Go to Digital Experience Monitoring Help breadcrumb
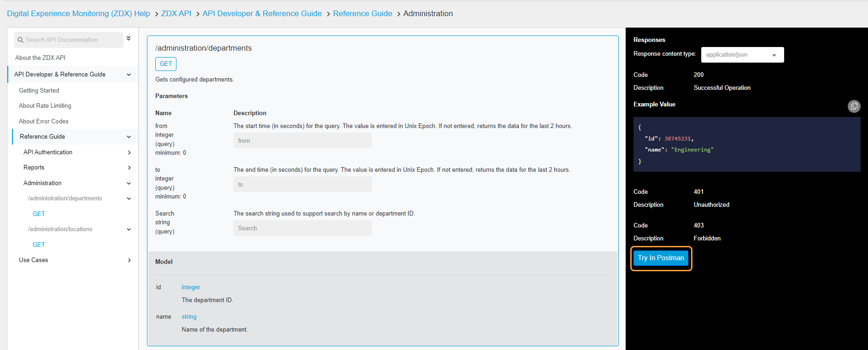Viewport: 868px width, 350px height. (78, 13)
